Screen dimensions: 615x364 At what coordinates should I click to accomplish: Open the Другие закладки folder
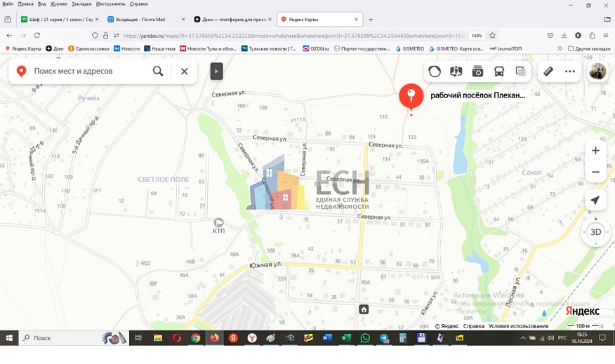(x=589, y=48)
